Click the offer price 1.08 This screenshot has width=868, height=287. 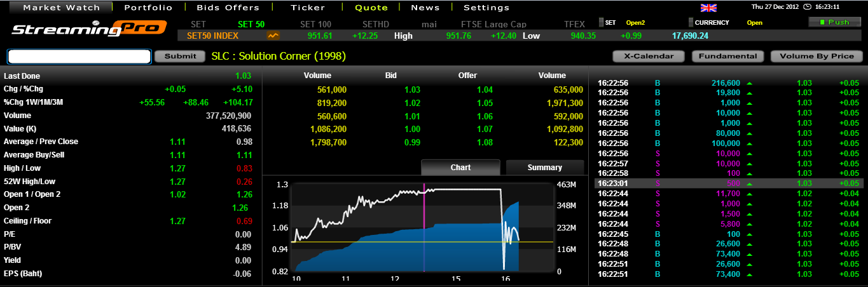[x=485, y=142]
